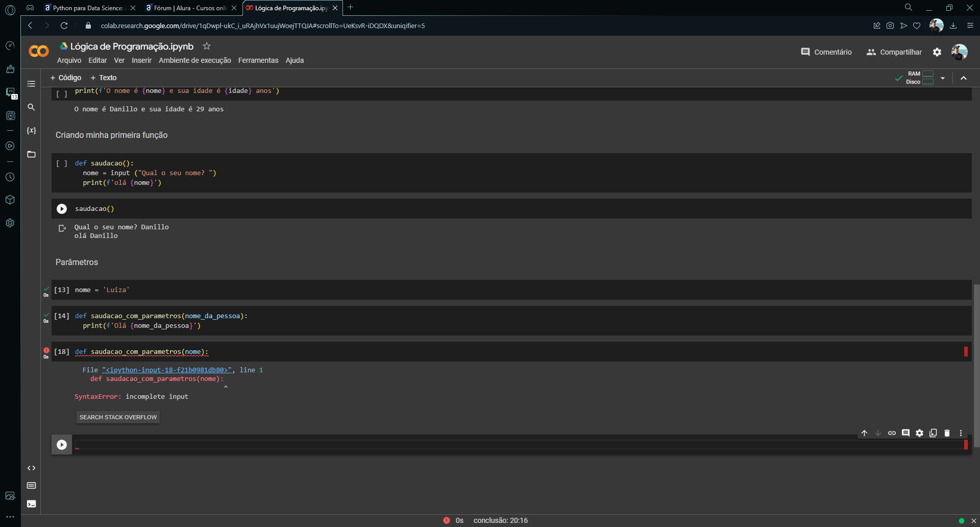Mirror cell in tab
The image size is (980, 527).
[x=933, y=433]
